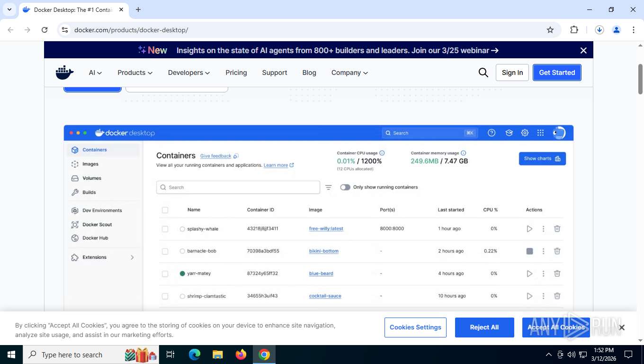Viewport: 644px width, 364px height.
Task: Open more actions for barnacle-bob
Action: pyautogui.click(x=543, y=251)
